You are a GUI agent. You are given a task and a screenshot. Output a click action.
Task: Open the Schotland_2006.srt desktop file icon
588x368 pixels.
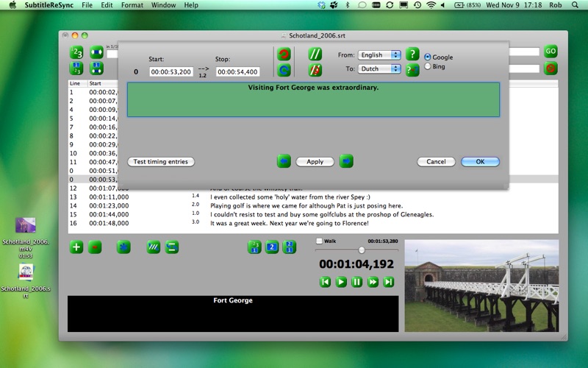26,272
